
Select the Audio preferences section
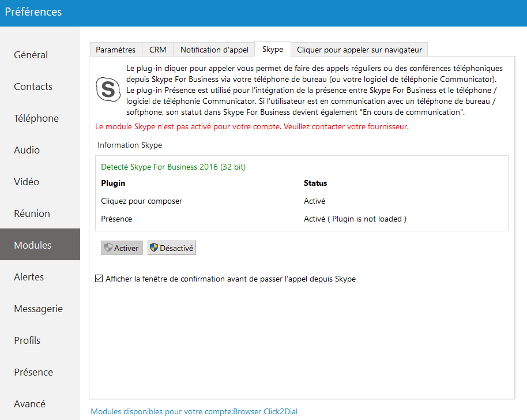click(40, 150)
